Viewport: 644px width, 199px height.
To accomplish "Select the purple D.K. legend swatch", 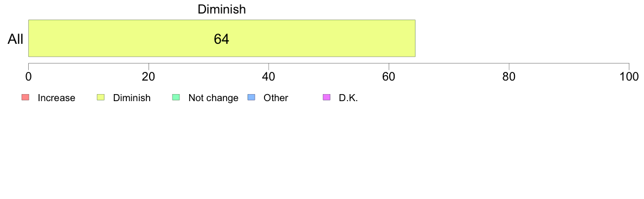I will pyautogui.click(x=327, y=97).
